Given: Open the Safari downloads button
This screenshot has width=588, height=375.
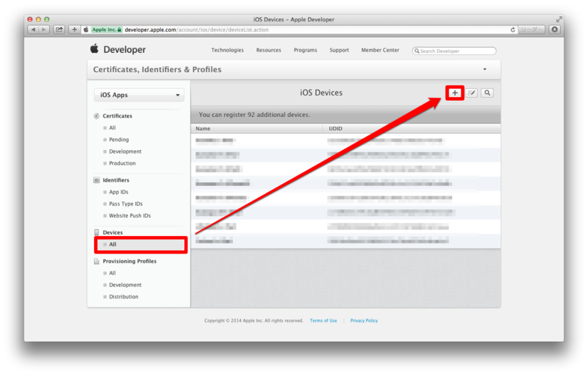Looking at the screenshot, I should coord(555,29).
